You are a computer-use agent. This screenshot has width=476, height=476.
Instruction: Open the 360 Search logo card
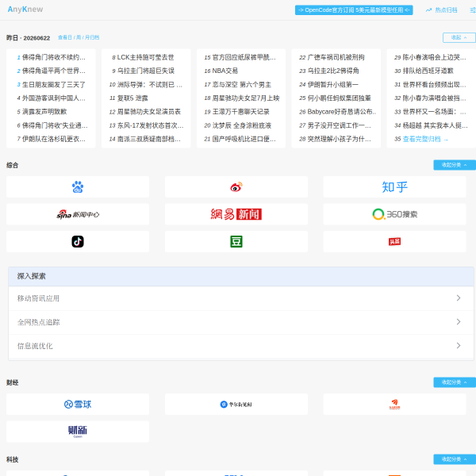click(x=394, y=214)
